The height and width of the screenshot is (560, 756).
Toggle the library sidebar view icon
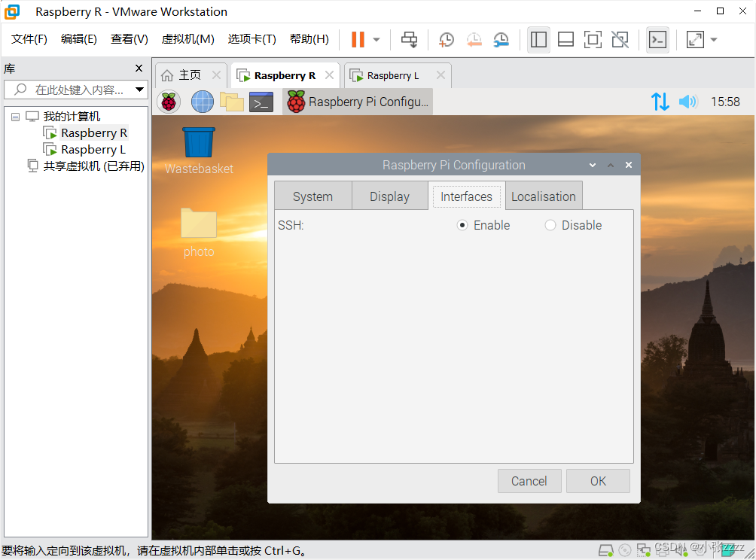pyautogui.click(x=538, y=40)
